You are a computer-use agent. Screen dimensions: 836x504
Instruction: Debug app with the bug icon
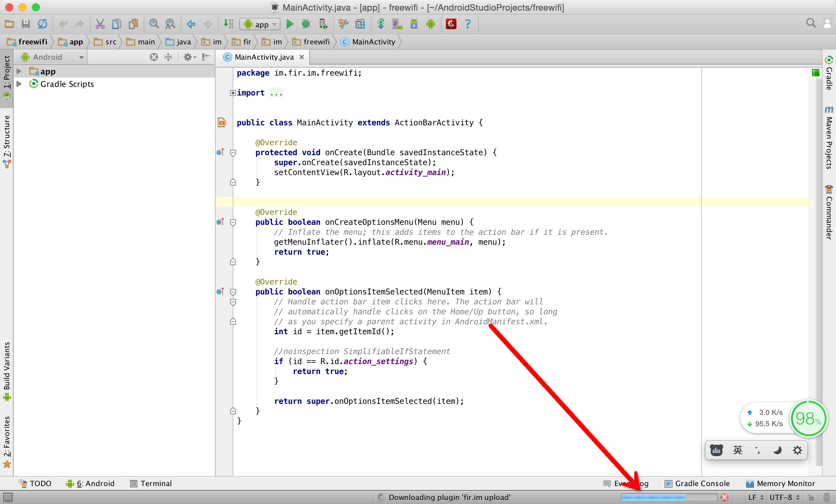point(307,24)
